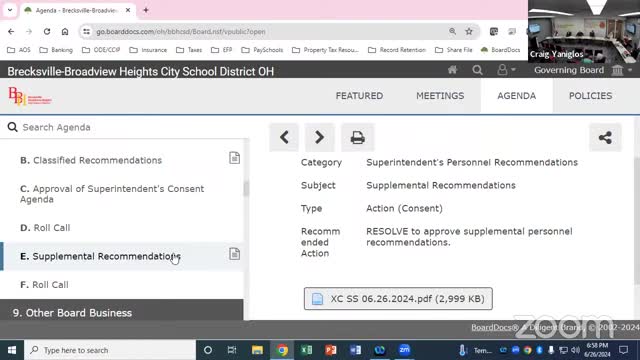This screenshot has width=640, height=360.
Task: Switch to POLICIES tab
Action: [590, 96]
